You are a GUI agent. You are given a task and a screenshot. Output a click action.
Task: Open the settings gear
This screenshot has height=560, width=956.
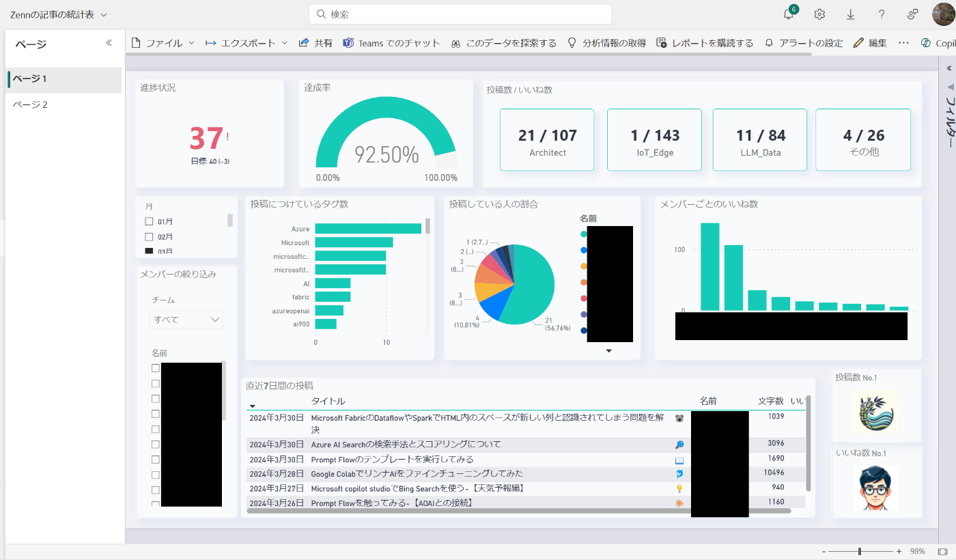click(x=819, y=14)
